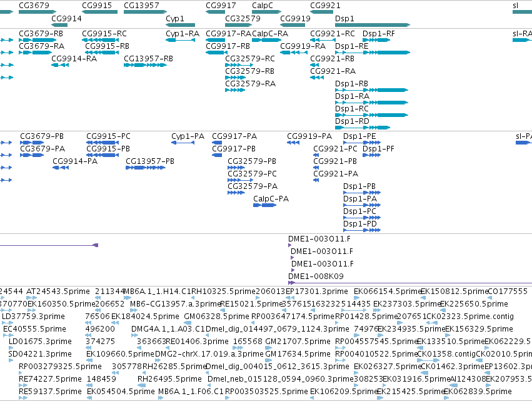Select transcript CG9914-RA
The image size is (532, 401).
60,65
